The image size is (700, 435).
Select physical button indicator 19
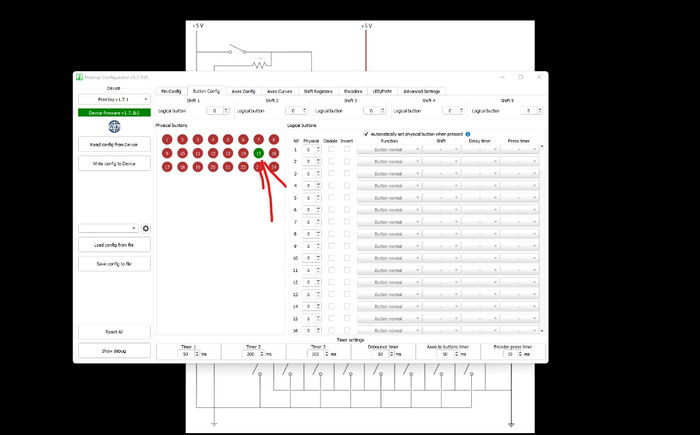point(198,167)
